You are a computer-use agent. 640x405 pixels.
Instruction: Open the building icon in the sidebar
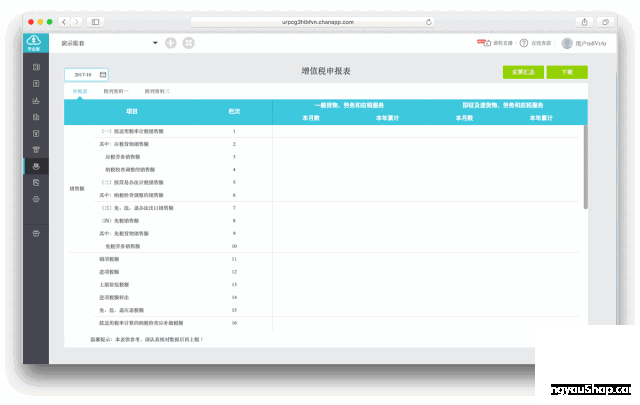36,117
